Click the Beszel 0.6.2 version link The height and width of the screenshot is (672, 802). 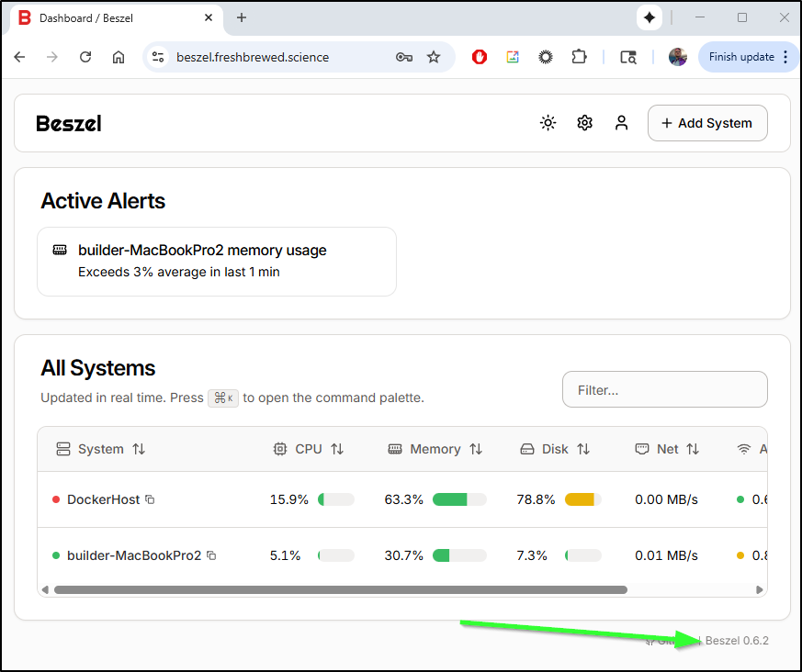[x=737, y=641]
